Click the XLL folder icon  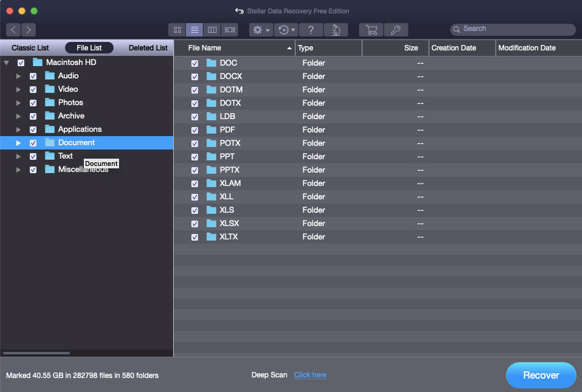[211, 196]
